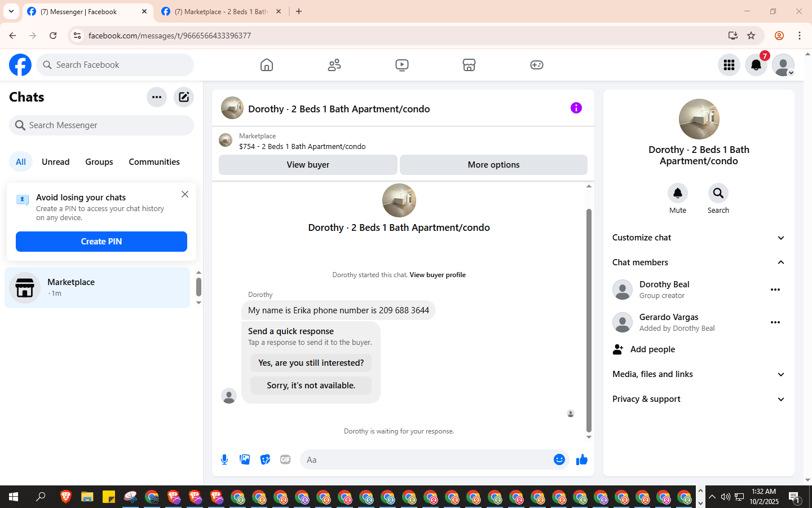Send quick reply Yes, are you still interested?
This screenshot has height=508, width=812.
coord(311,363)
